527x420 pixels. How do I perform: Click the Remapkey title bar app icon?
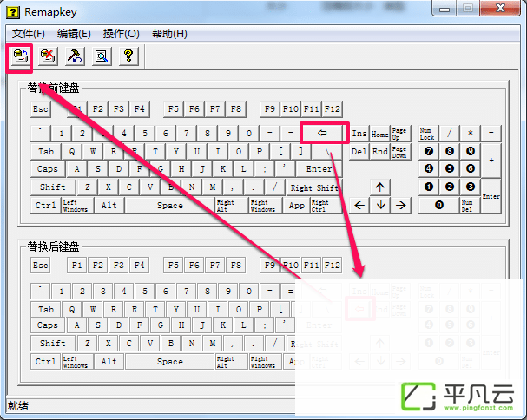coord(13,12)
